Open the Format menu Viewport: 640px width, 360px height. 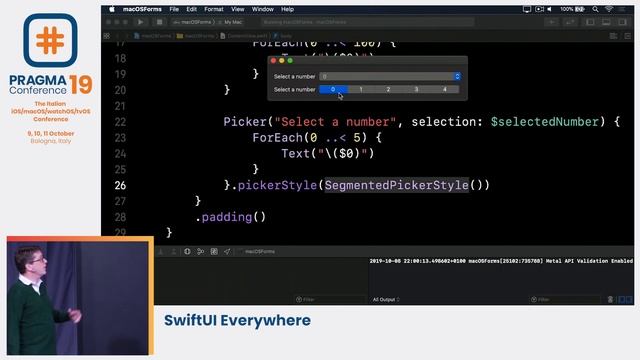coord(214,9)
